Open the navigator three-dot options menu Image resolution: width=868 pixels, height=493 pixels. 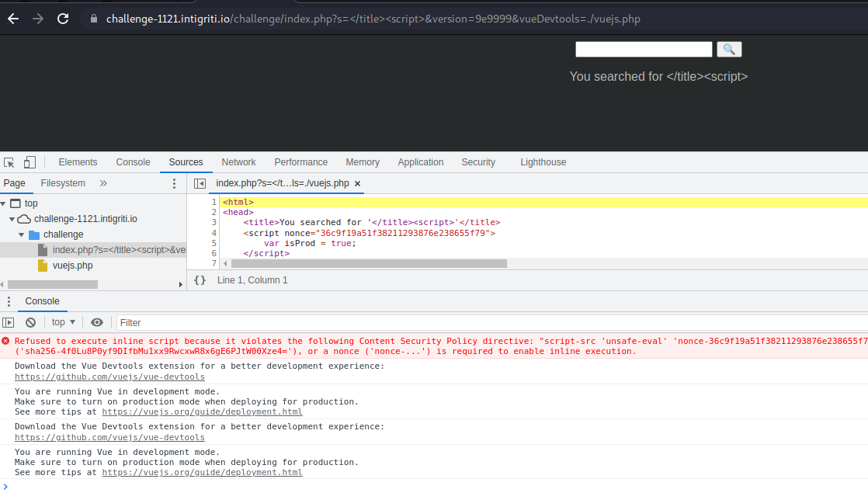pyautogui.click(x=175, y=184)
